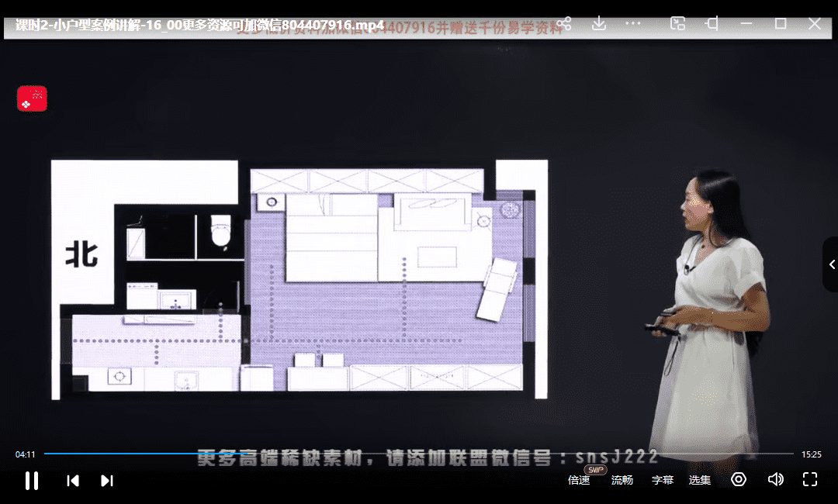Switch to picture-in-picture mini player

point(677,24)
